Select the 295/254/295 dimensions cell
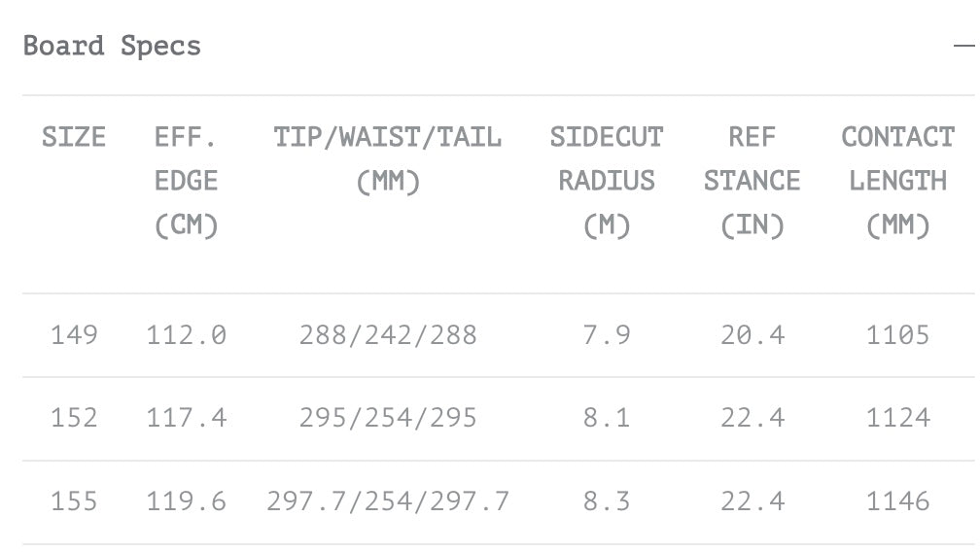Viewport: 980px width, 552px height. tap(388, 418)
